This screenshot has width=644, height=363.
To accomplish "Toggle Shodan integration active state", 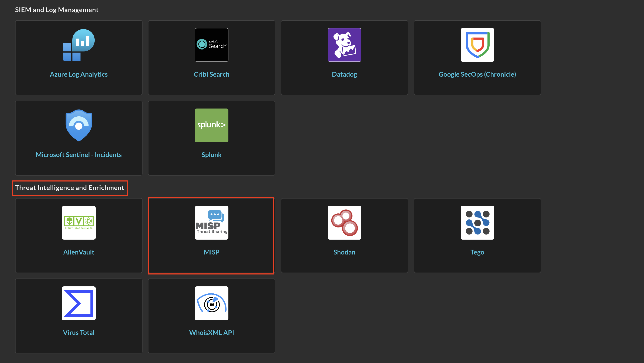I will (344, 235).
